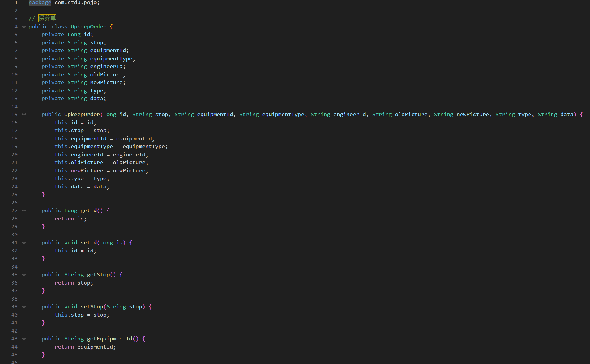The width and height of the screenshot is (590, 364).
Task: Collapse the UpkeepOrder constructor fold arrow
Action: point(24,115)
